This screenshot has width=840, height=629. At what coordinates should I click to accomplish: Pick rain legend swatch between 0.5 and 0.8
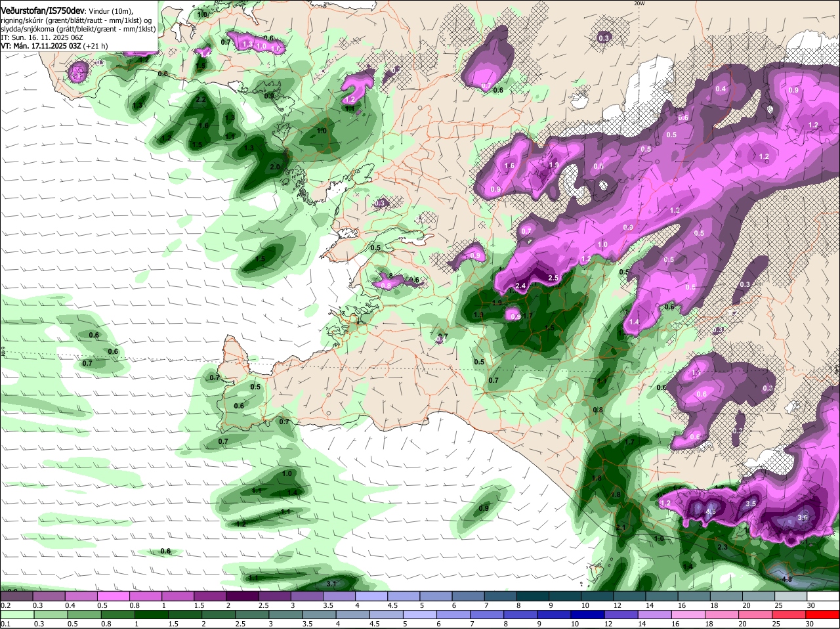(x=84, y=615)
